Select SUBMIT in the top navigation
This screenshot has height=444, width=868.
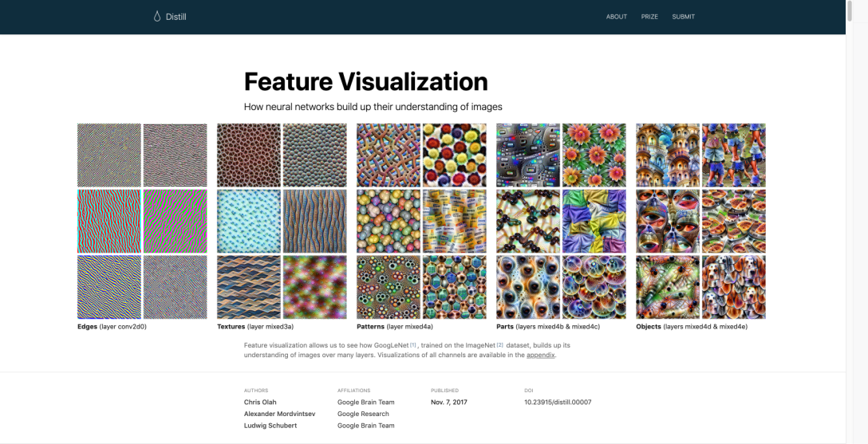point(683,17)
